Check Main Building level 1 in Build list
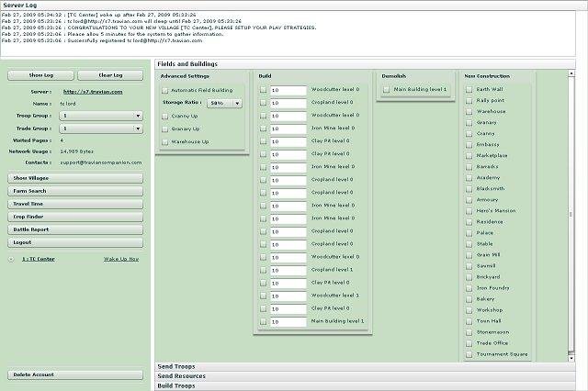 (x=264, y=322)
